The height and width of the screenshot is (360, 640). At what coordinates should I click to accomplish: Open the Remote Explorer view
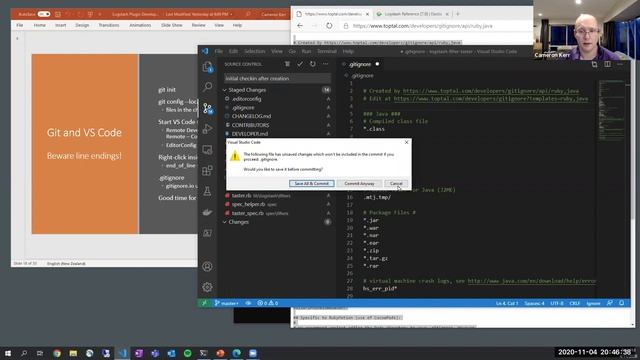207,150
